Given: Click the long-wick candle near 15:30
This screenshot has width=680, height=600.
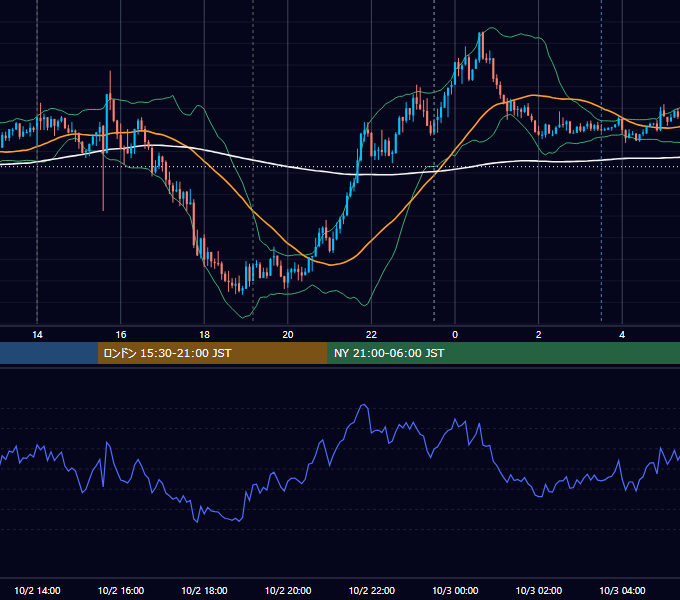Looking at the screenshot, I should 103,167.
